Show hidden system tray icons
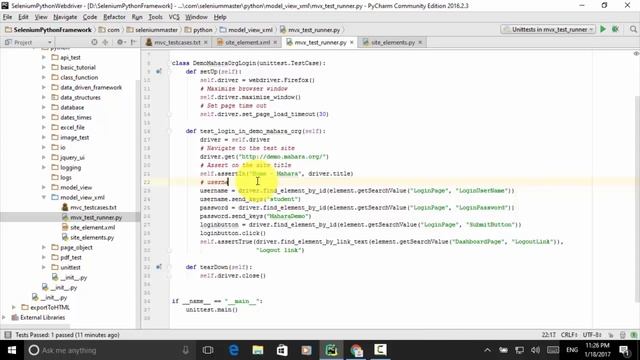The image size is (640, 360). [x=487, y=350]
